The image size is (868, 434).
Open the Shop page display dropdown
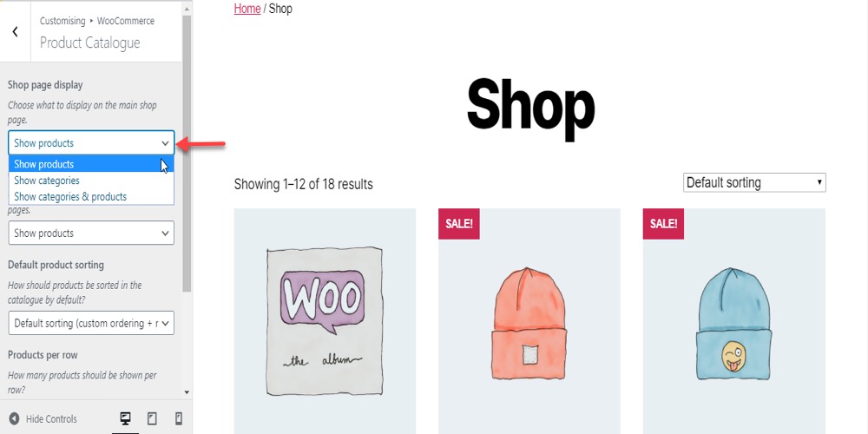(x=91, y=143)
